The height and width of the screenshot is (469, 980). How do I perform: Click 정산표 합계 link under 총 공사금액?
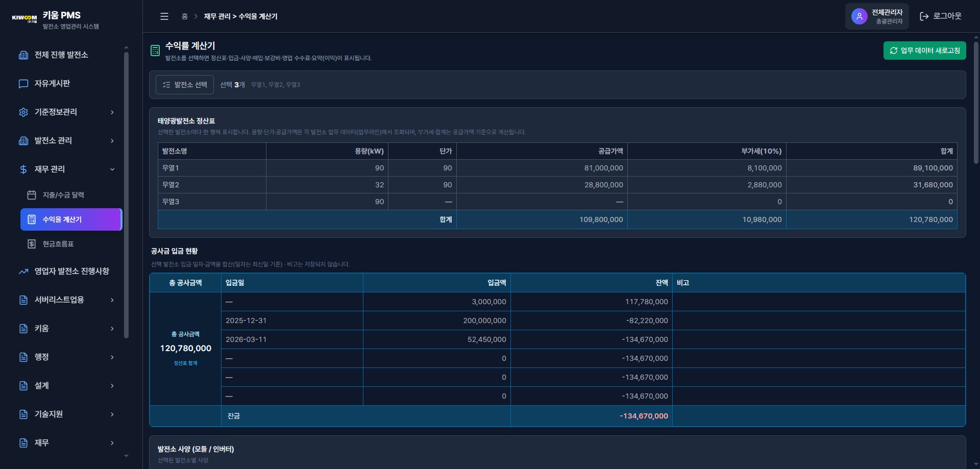[185, 363]
